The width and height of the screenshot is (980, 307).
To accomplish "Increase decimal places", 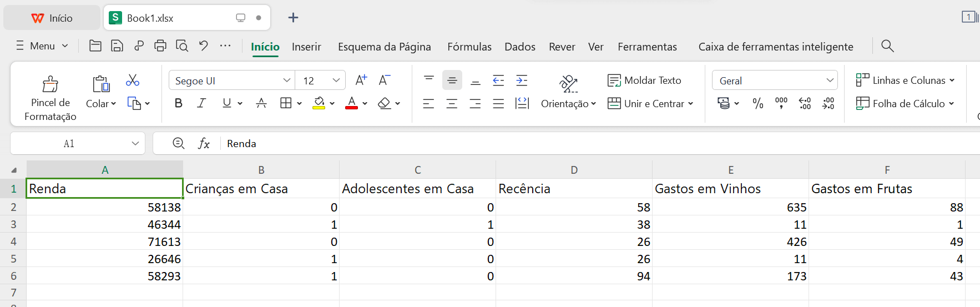I will point(805,103).
